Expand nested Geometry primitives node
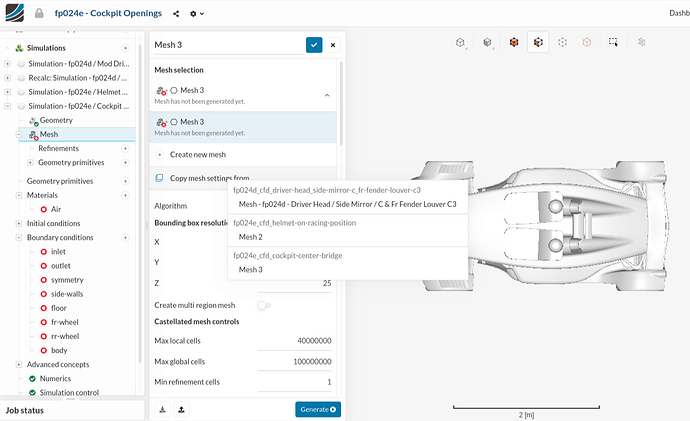This screenshot has height=421, width=690. (30, 163)
